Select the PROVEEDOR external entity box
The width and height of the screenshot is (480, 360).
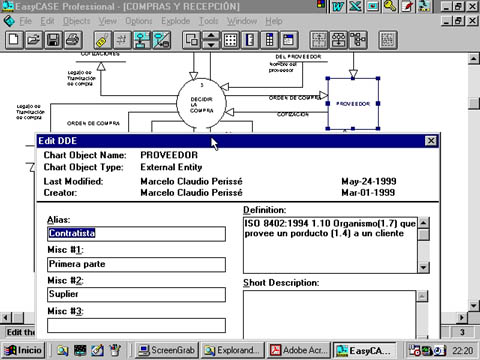pyautogui.click(x=353, y=104)
